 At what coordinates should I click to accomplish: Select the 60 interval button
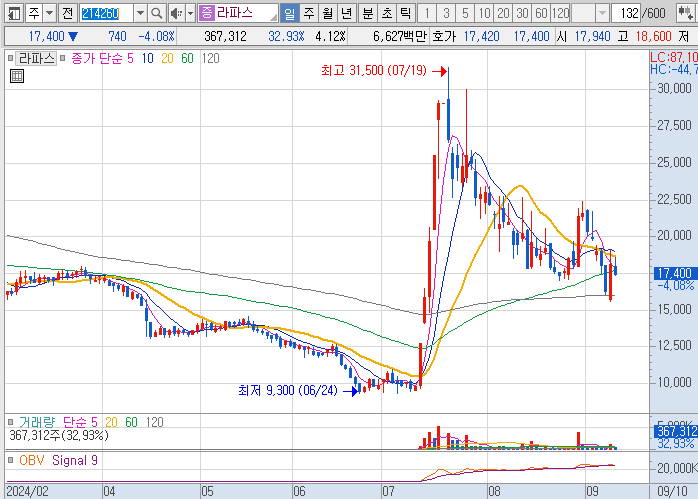(541, 13)
